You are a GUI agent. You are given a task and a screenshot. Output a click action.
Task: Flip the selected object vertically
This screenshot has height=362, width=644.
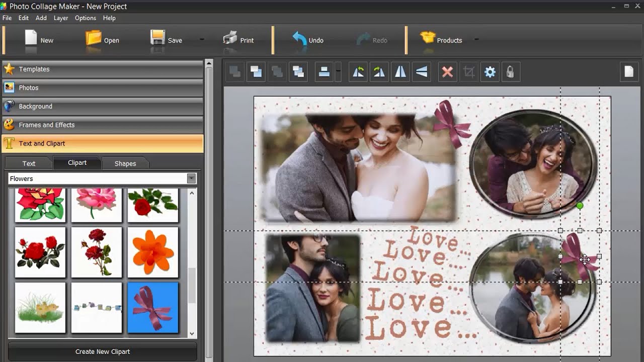click(422, 72)
